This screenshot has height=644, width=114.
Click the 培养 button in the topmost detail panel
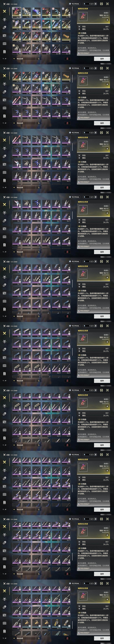(102, 59)
